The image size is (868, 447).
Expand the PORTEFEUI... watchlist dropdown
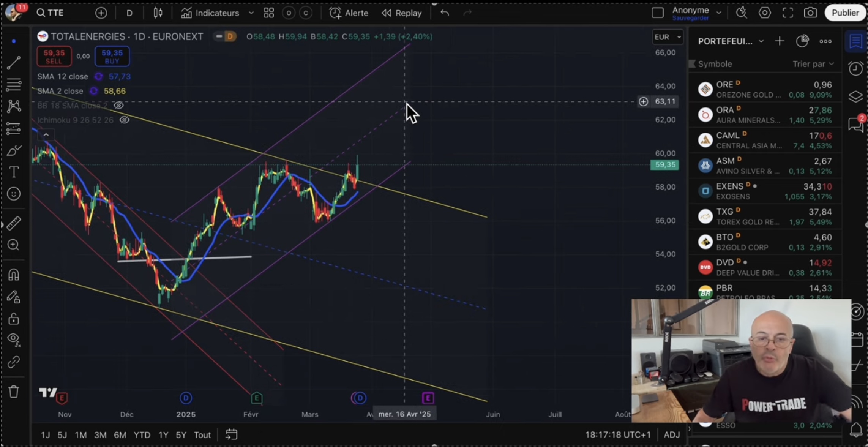[x=731, y=41]
